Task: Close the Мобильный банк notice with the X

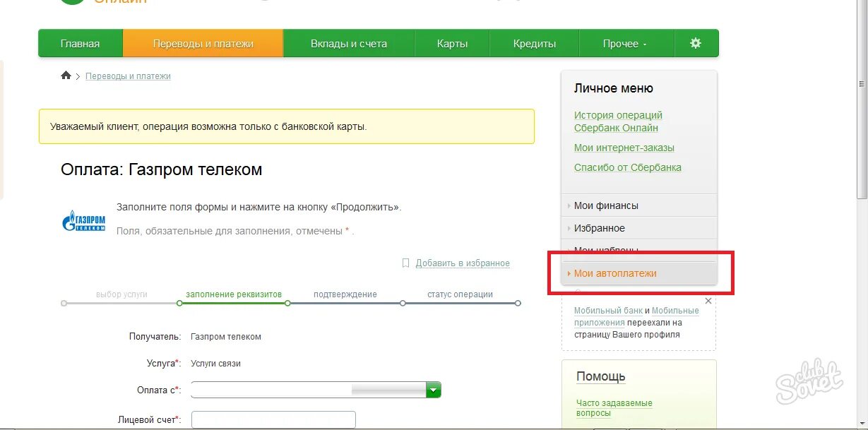Action: click(x=708, y=301)
